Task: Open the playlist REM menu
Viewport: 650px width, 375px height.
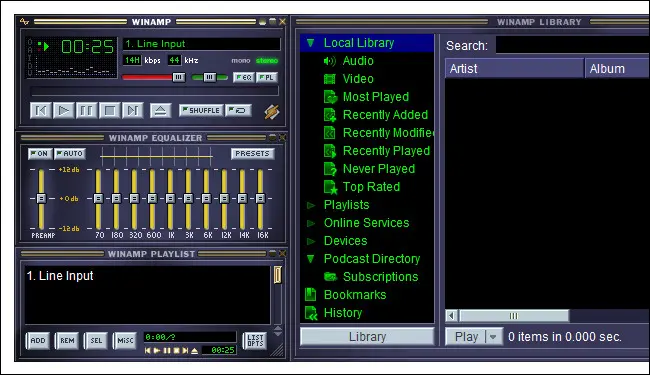Action: point(67,341)
